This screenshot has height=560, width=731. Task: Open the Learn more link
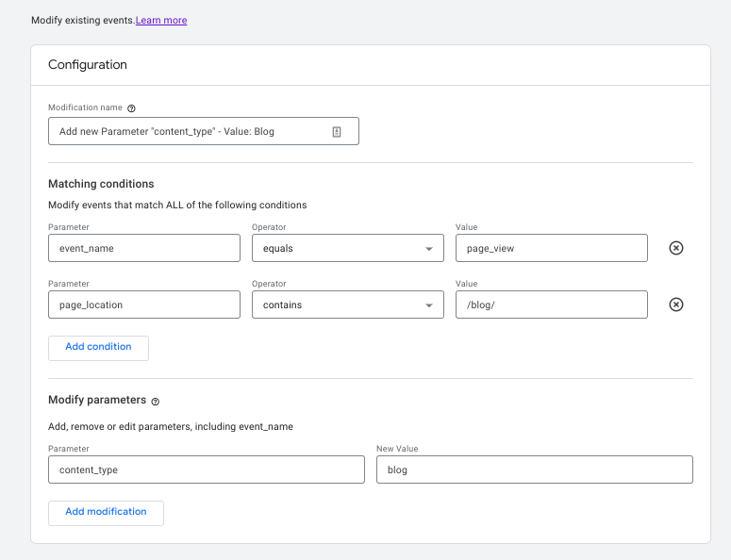[x=161, y=20]
